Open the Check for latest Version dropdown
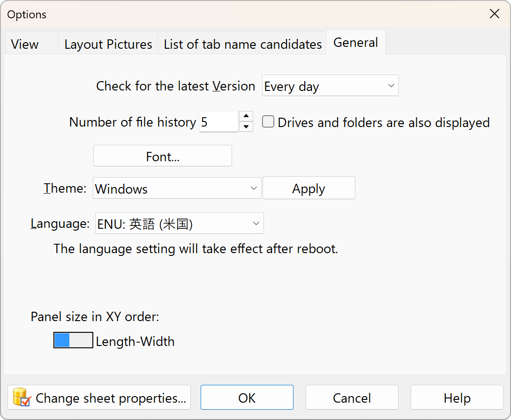Image resolution: width=511 pixels, height=420 pixels. click(x=330, y=86)
